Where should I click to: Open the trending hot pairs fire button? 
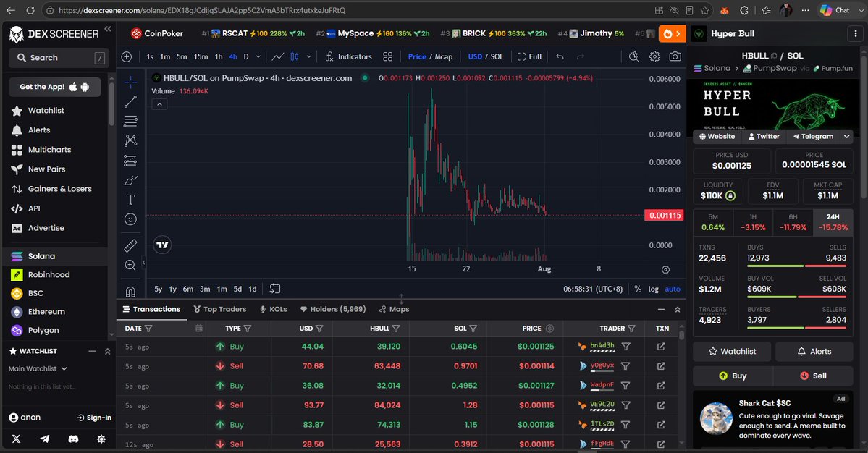tap(672, 34)
